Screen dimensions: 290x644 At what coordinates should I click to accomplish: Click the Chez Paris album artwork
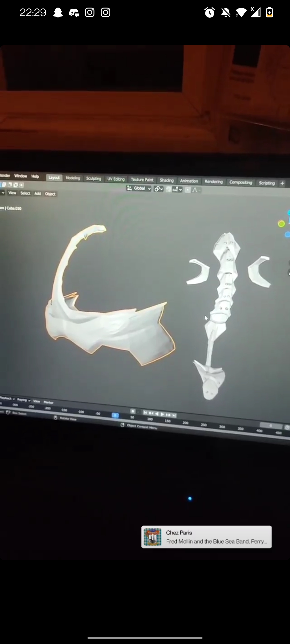point(152,537)
